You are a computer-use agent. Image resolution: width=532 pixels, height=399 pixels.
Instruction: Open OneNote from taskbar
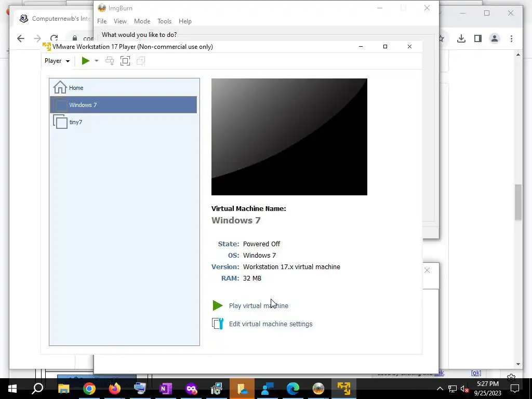point(166,389)
